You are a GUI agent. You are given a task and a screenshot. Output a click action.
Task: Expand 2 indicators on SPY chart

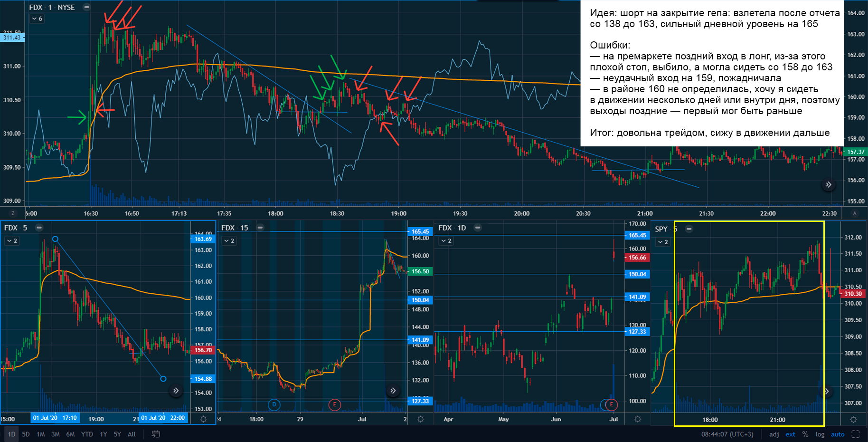[x=663, y=242]
